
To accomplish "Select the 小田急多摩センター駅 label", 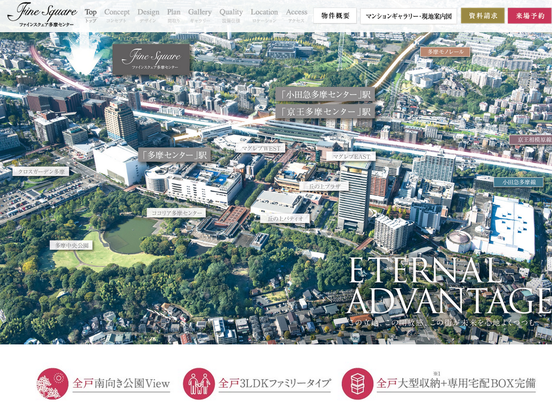I will coord(325,94).
